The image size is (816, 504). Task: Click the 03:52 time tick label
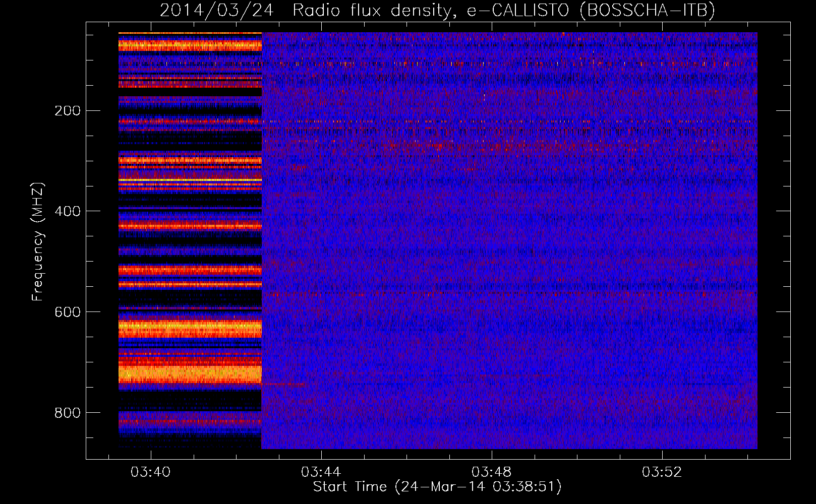(662, 472)
